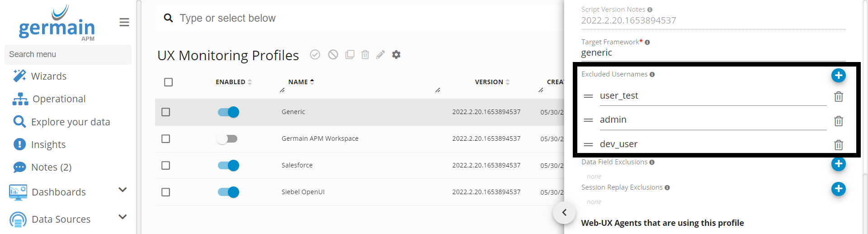The width and height of the screenshot is (868, 234).
Task: Toggle off the Generic profile switch
Action: (x=228, y=112)
